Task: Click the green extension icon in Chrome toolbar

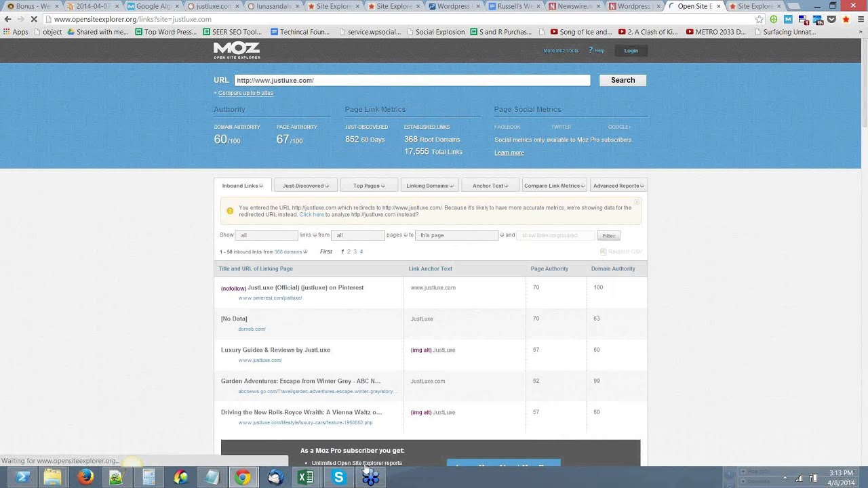Action: point(774,19)
